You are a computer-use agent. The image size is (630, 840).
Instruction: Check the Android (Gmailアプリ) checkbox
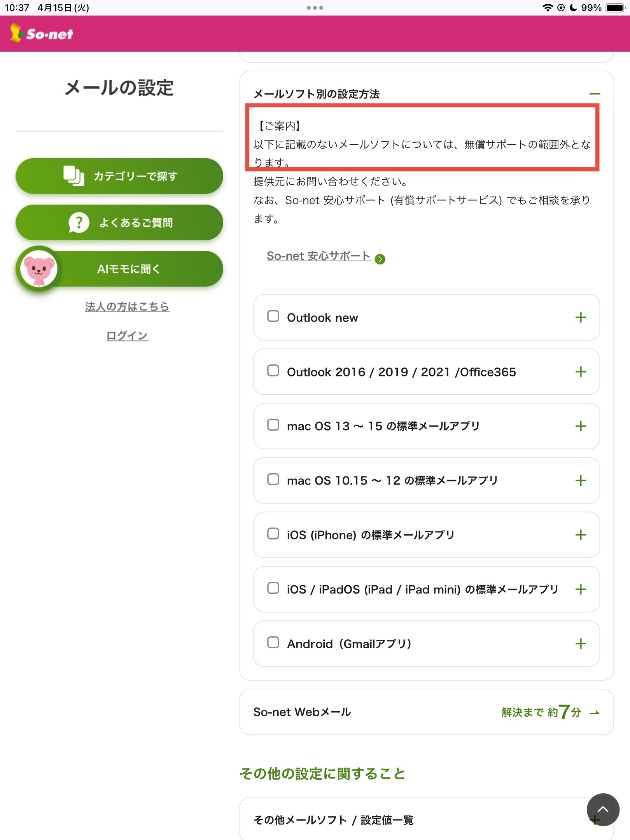[273, 642]
